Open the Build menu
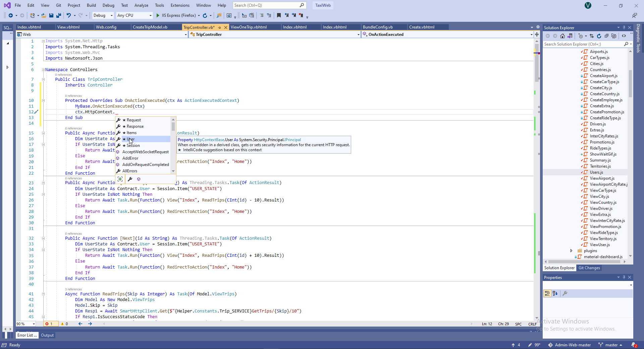This screenshot has height=349, width=644. 91,5
